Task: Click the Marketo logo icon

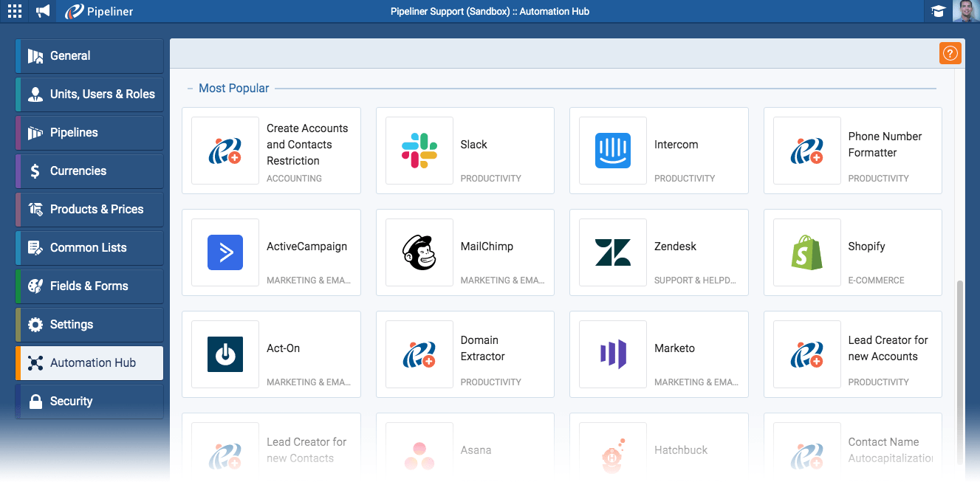Action: (612, 354)
